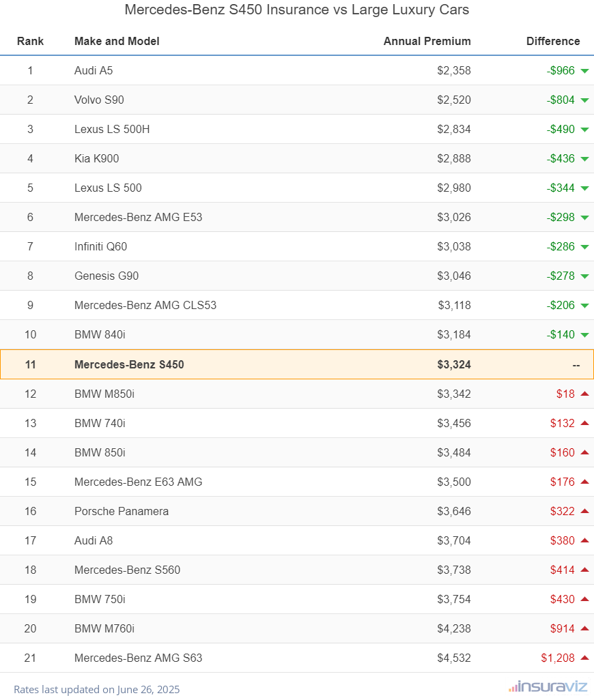Click the 'Genesis G90' model name
Viewport: 594px width, 700px height.
point(107,276)
